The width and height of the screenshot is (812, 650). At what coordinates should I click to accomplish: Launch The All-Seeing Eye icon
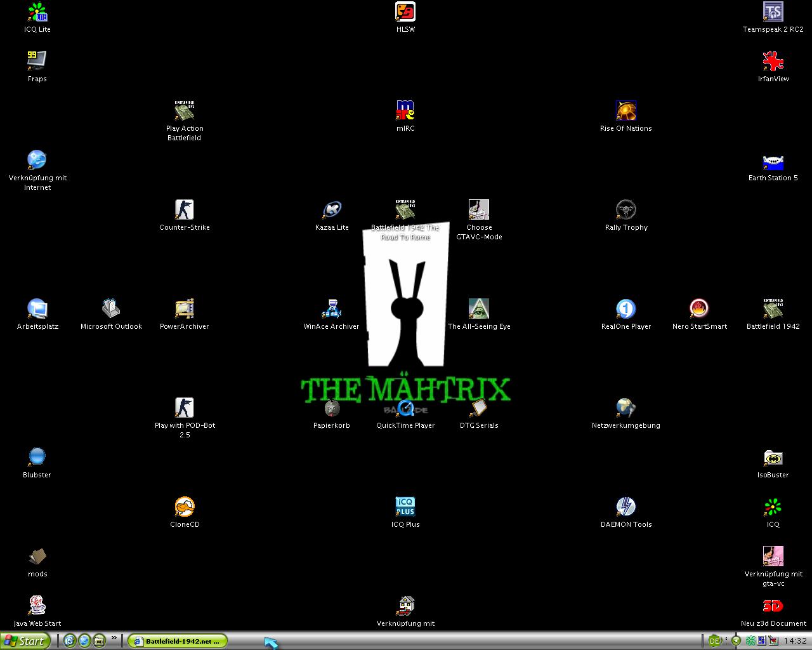[x=479, y=314]
